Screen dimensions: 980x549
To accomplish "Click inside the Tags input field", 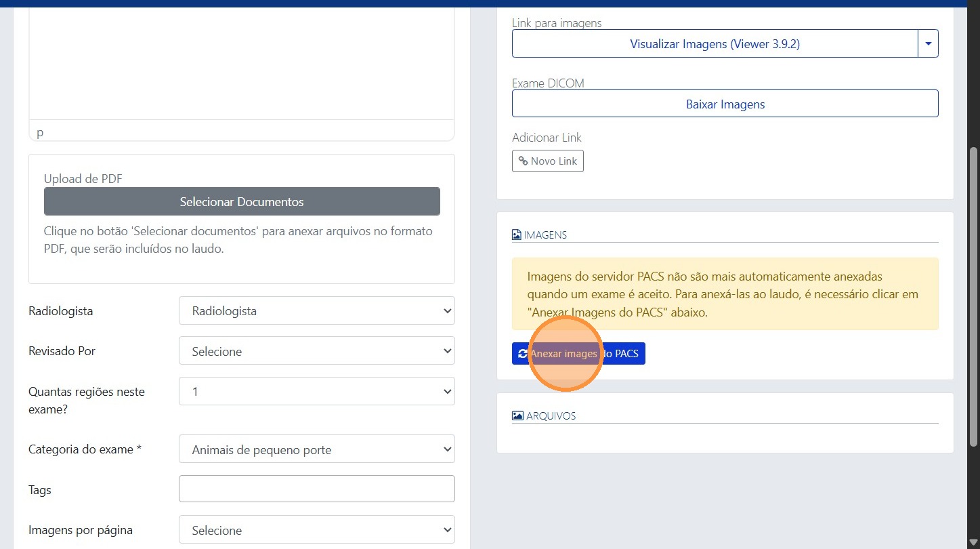I will 316,488.
